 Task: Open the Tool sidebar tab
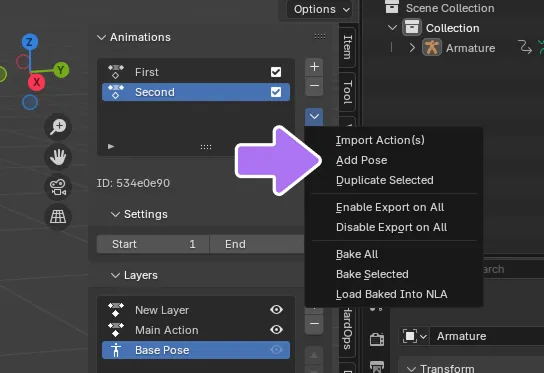point(347,92)
